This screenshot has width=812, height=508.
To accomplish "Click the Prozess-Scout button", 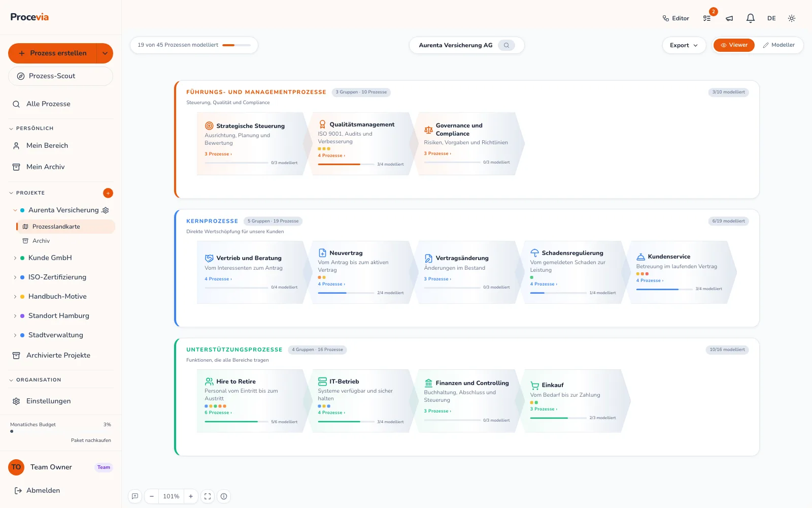I will point(60,76).
